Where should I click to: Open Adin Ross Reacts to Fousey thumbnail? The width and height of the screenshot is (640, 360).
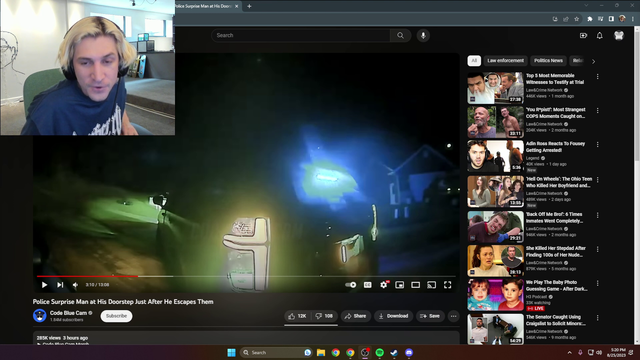pos(496,156)
